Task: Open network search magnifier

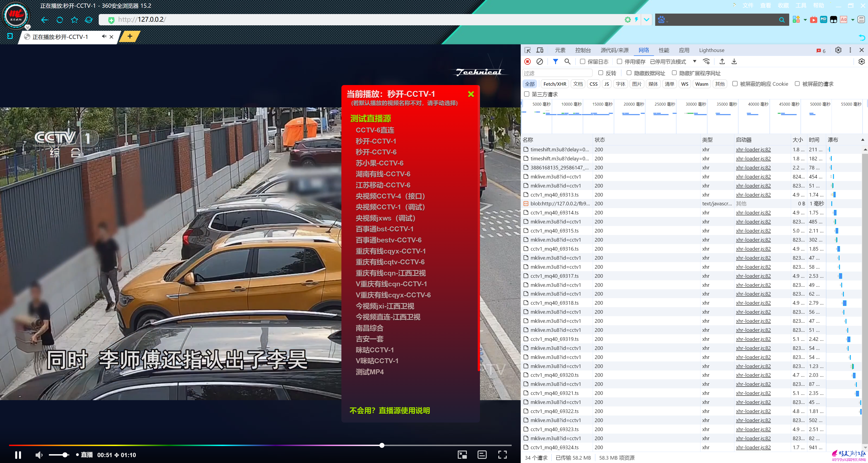Action: tap(567, 62)
